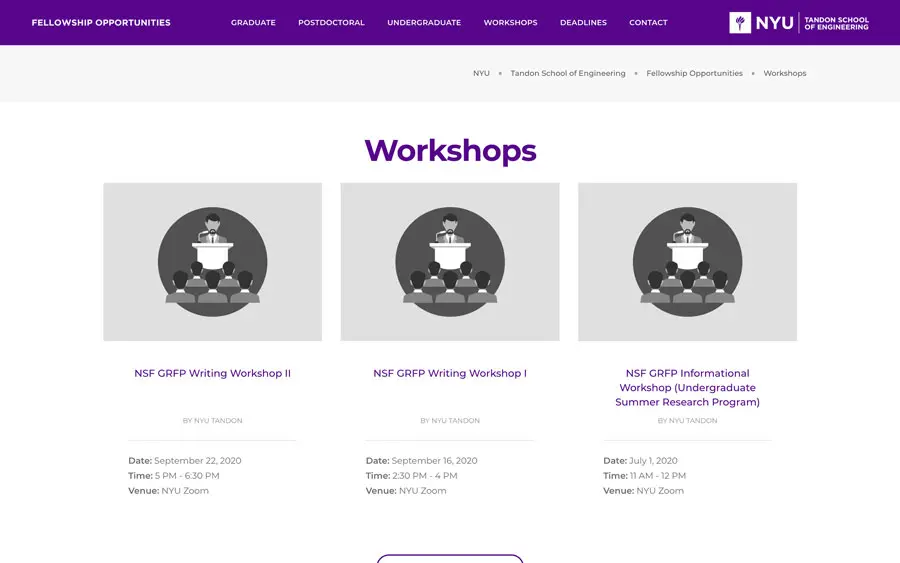
Task: Click the NYU breadcrumb link
Action: 481,73
